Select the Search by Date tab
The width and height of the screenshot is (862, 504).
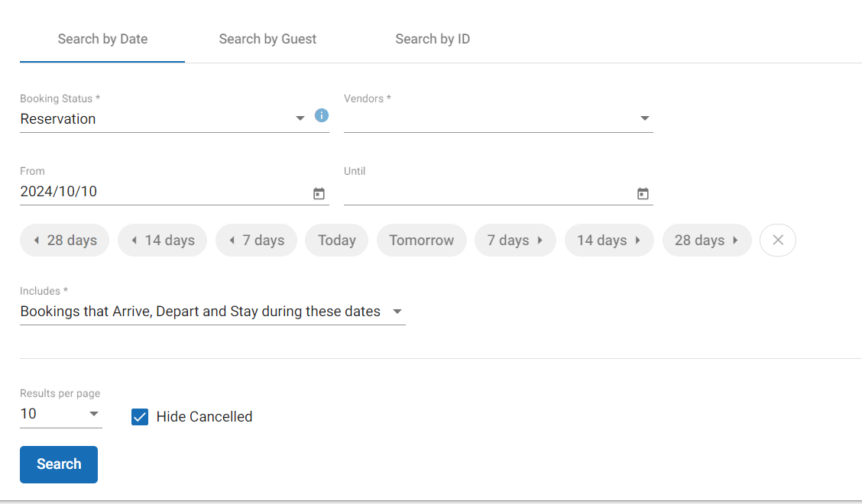point(102,39)
